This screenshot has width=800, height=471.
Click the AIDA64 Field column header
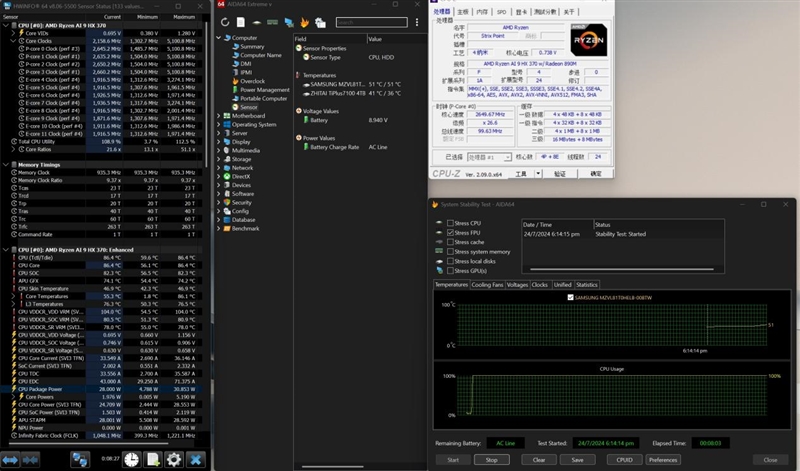click(330, 39)
